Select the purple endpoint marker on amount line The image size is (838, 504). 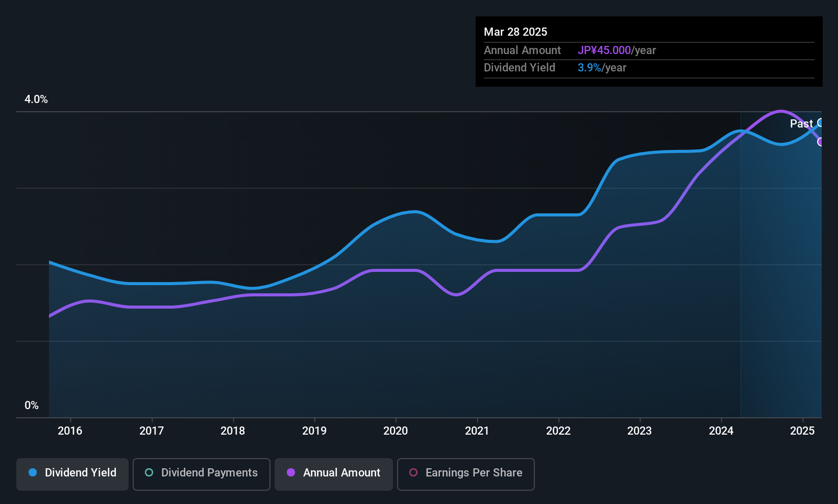click(x=821, y=142)
